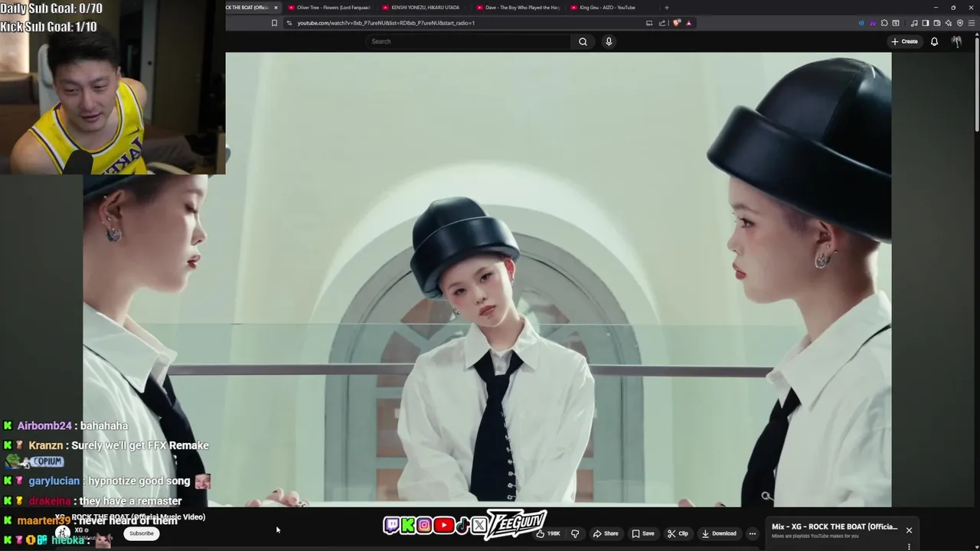The image size is (980, 551).
Task: Click the Daily Sub Goal text
Action: [x=51, y=8]
